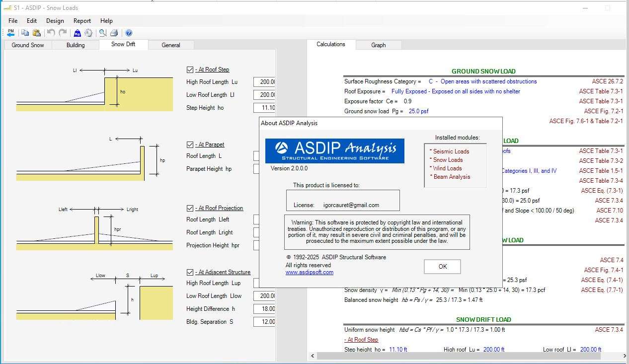Open settings with the gear icon
Viewport: 629px width, 364px height.
click(x=88, y=33)
